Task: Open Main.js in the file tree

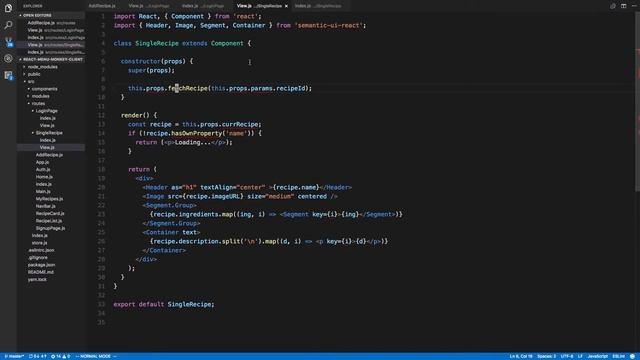Action: tap(43, 191)
